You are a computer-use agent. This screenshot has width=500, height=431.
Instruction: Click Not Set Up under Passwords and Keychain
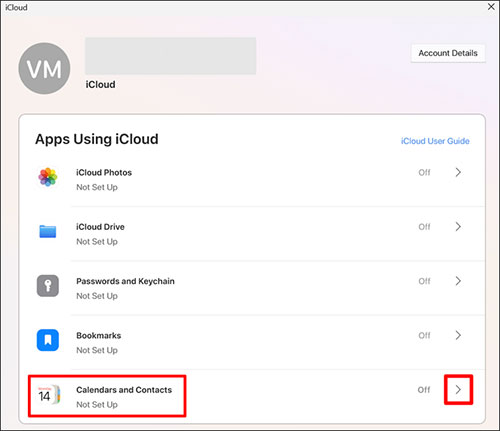click(x=97, y=296)
